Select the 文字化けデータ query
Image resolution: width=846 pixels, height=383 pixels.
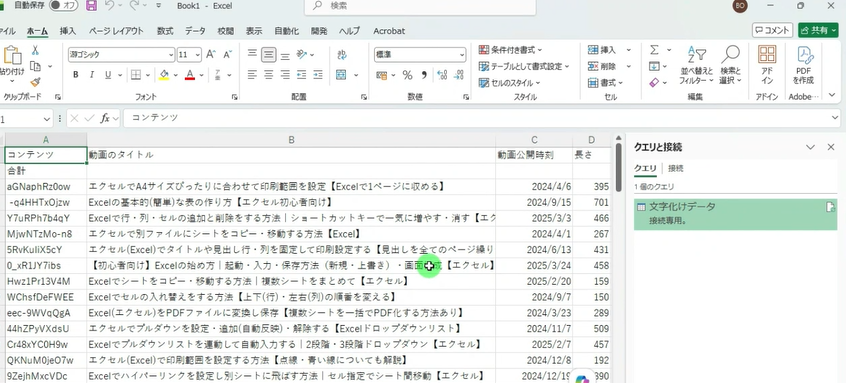pos(735,214)
